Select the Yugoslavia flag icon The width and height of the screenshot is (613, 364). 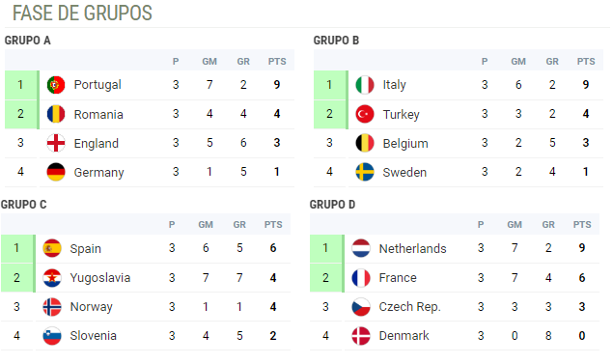click(52, 278)
